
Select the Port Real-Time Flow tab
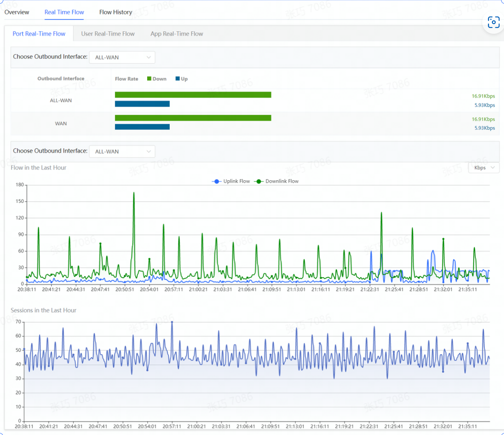[39, 34]
